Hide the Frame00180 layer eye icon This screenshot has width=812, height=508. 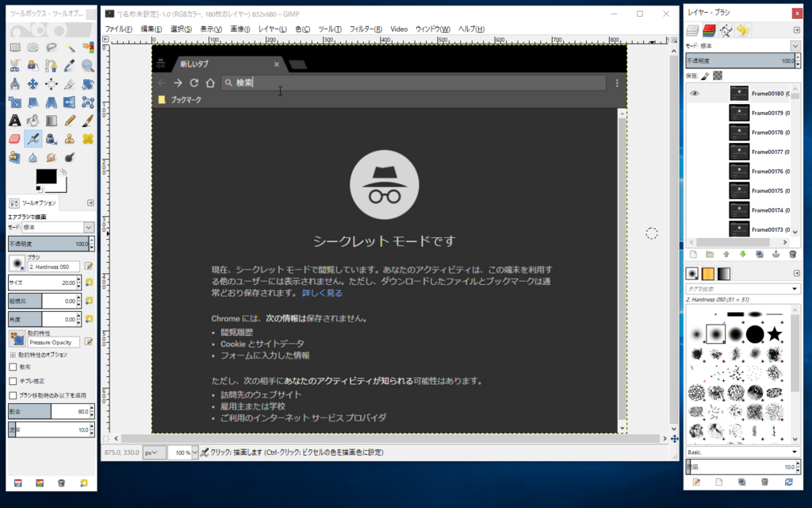(x=695, y=94)
